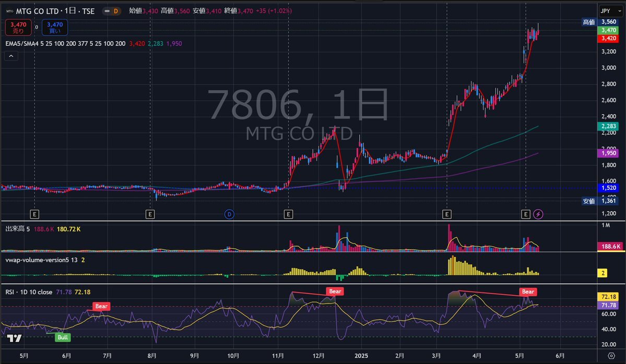Open chart settings via the hexagon icon
The image size is (626, 364).
coord(611,356)
